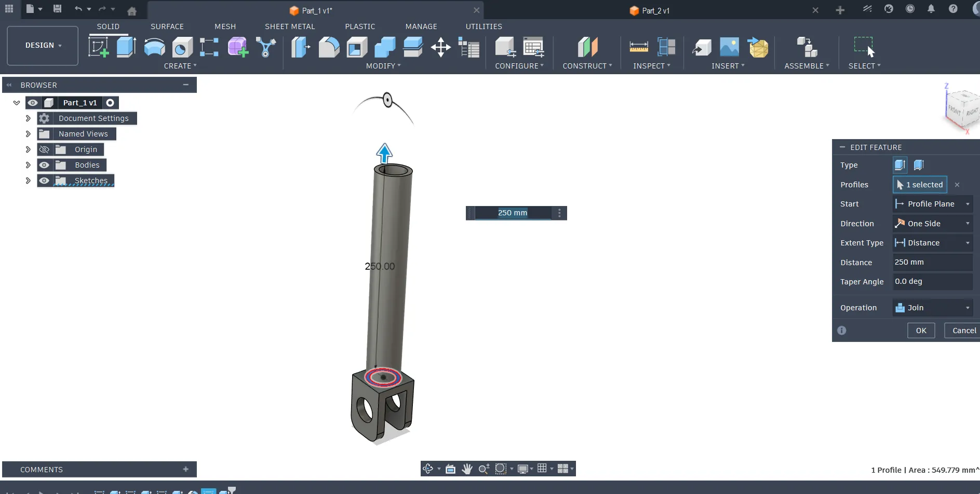Expand the Document Settings node
Screen dimensions: 980x494
[28, 118]
